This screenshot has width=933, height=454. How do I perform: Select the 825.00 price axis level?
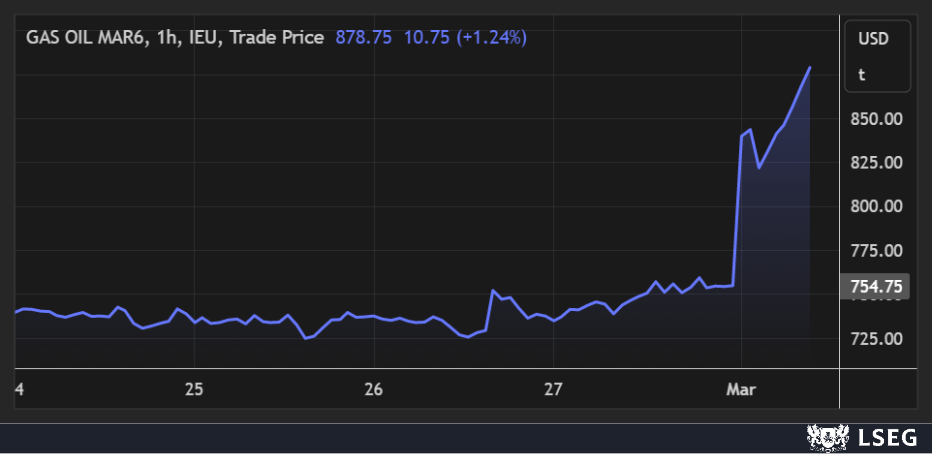coord(876,163)
